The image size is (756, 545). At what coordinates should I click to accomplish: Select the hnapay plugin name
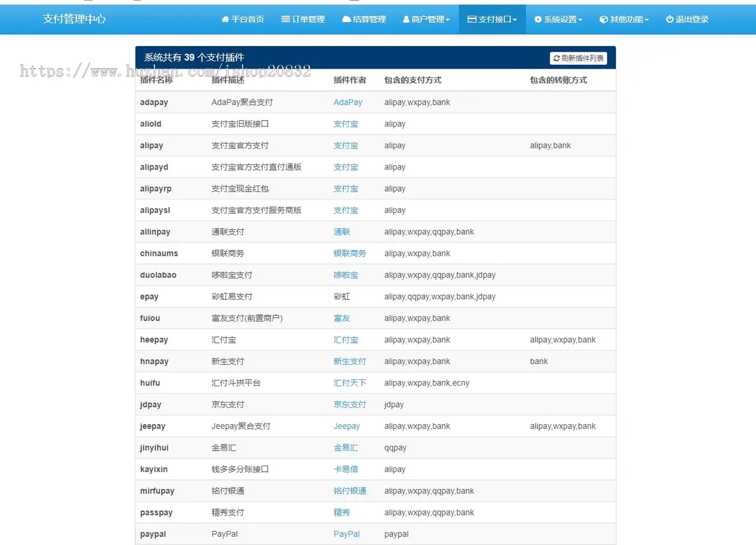click(154, 361)
